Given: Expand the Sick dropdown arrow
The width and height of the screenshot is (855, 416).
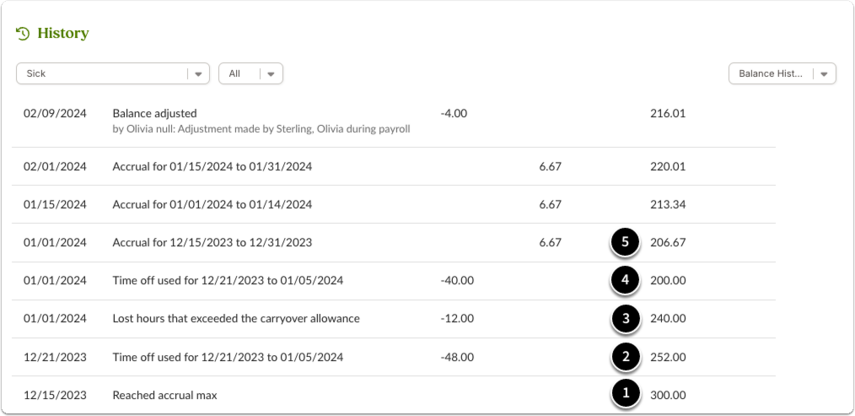Looking at the screenshot, I should click(x=198, y=74).
